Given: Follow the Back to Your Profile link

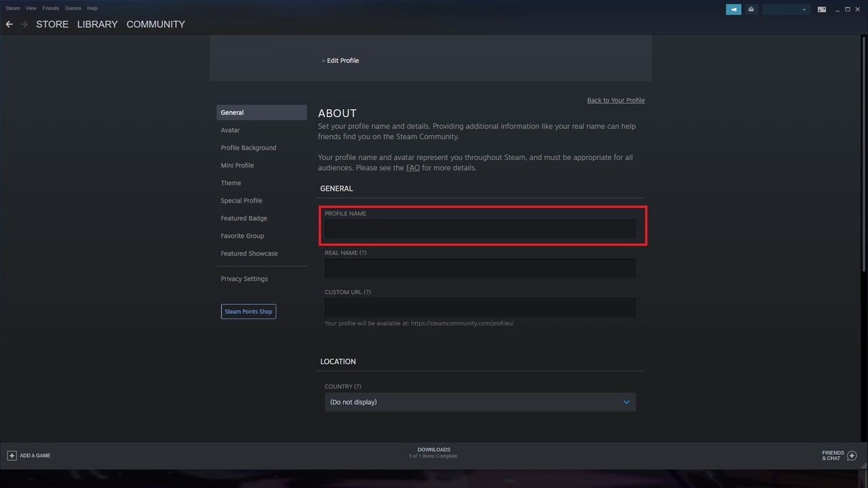Looking at the screenshot, I should click(x=616, y=100).
